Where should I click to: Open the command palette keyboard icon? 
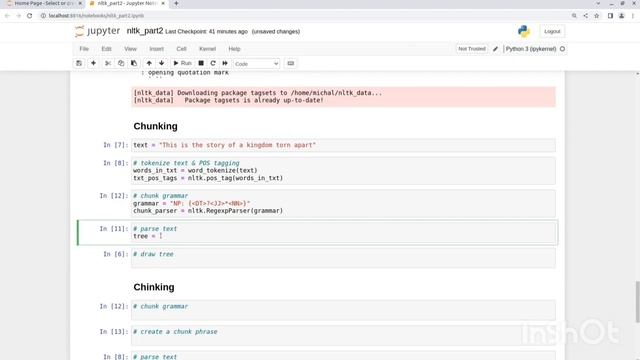pyautogui.click(x=291, y=63)
